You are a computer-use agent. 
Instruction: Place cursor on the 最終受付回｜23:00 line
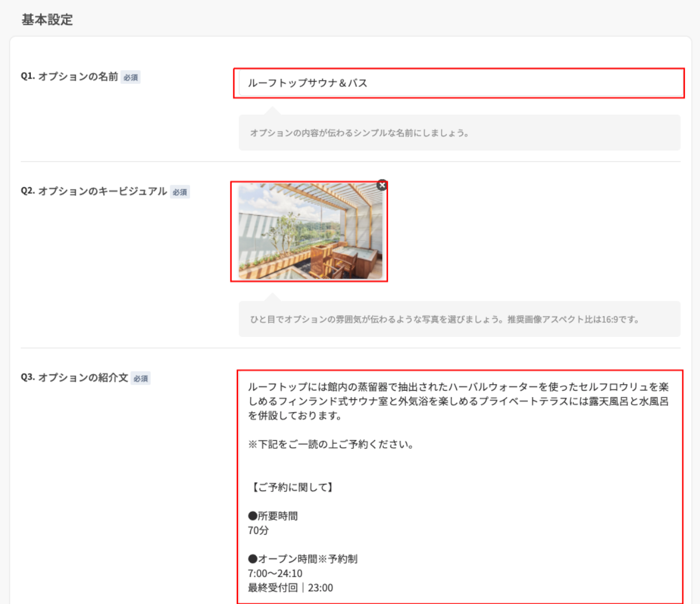pyautogui.click(x=290, y=588)
